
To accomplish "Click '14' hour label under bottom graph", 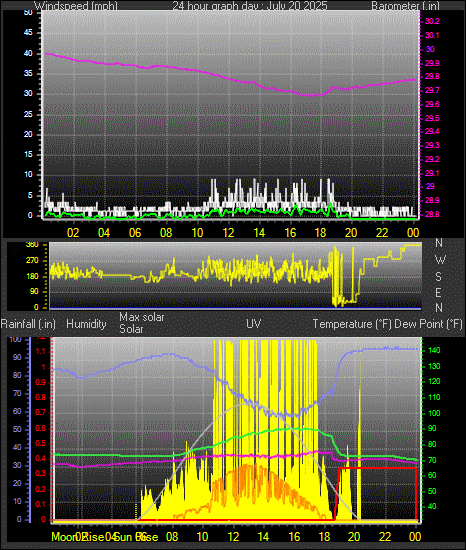I will click(x=263, y=537).
